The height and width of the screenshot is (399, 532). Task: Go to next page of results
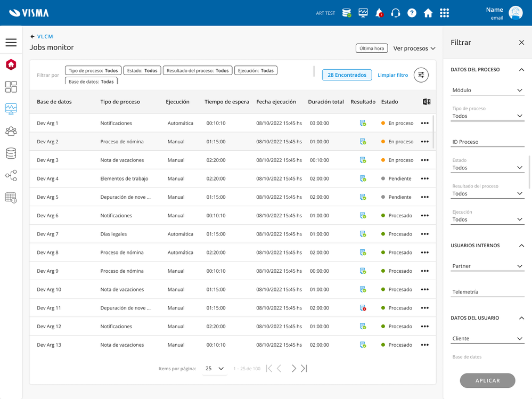pyautogui.click(x=293, y=369)
